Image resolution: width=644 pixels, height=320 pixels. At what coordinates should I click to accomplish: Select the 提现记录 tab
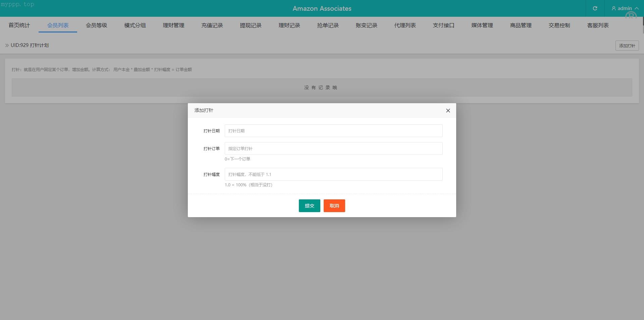(x=251, y=25)
